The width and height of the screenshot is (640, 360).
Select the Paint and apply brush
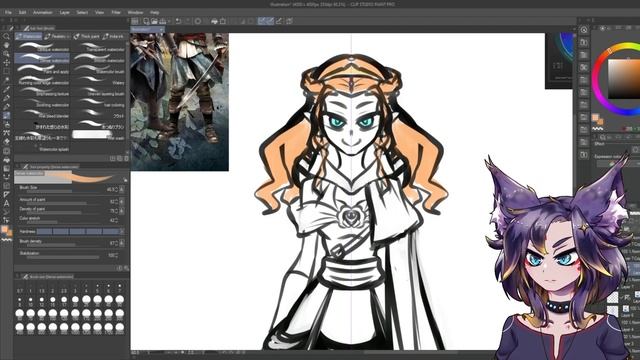point(42,69)
